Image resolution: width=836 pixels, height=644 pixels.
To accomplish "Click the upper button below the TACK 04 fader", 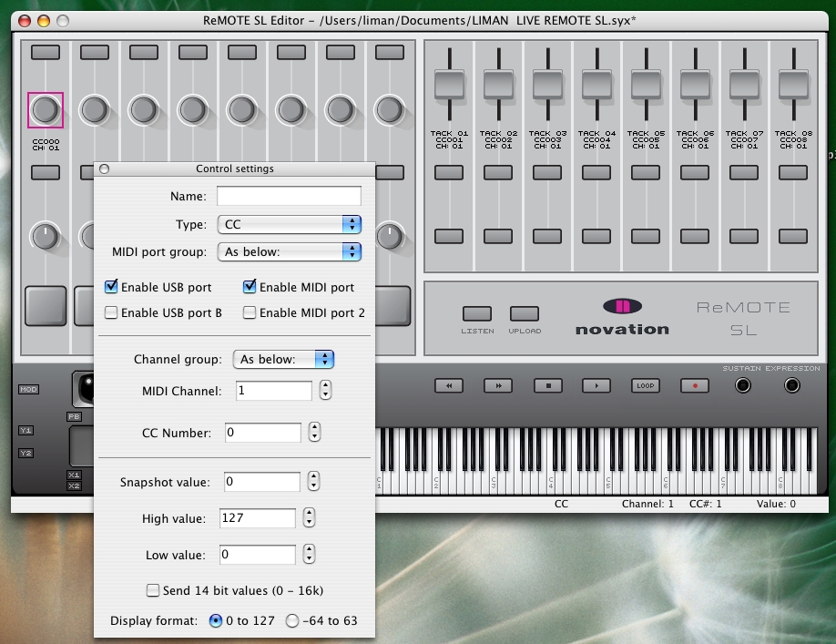I will tap(596, 173).
